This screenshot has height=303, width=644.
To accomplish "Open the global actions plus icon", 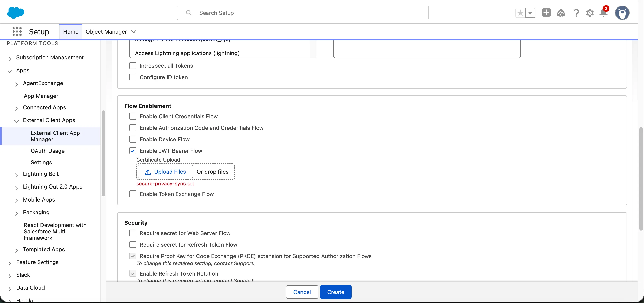I will point(546,13).
